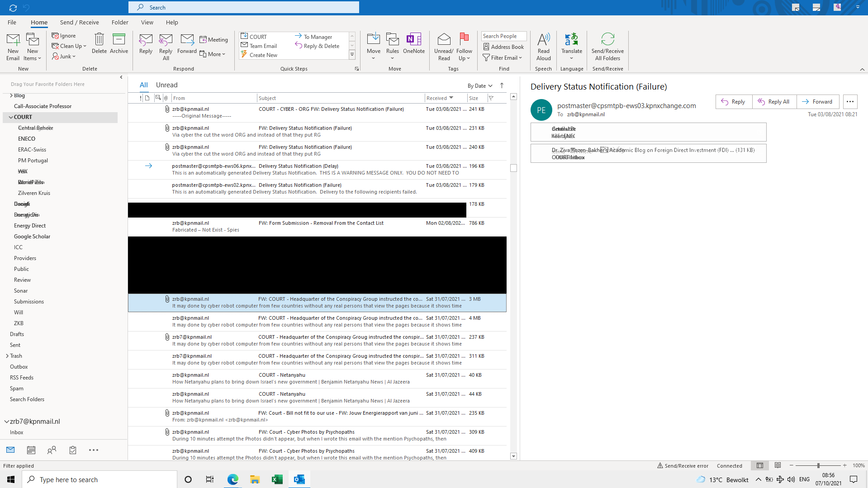
Task: Click the Reply All ribbon icon
Action: 166,40
